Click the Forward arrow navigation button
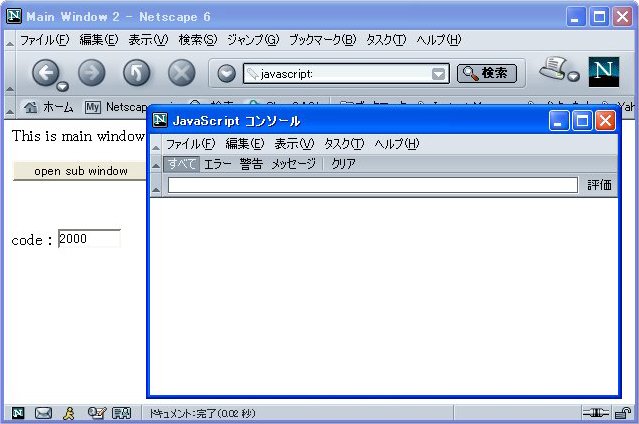639x424 pixels. [91, 73]
